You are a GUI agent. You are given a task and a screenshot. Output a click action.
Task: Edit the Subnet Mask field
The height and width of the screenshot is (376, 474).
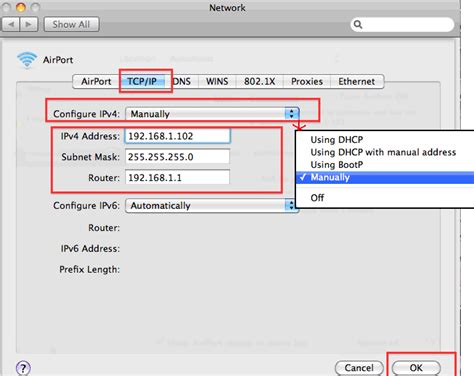(177, 157)
